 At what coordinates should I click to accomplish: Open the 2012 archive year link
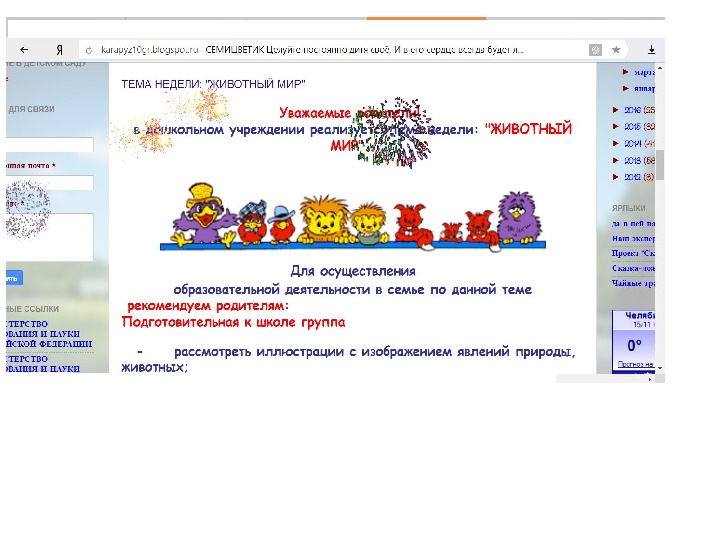tap(632, 177)
